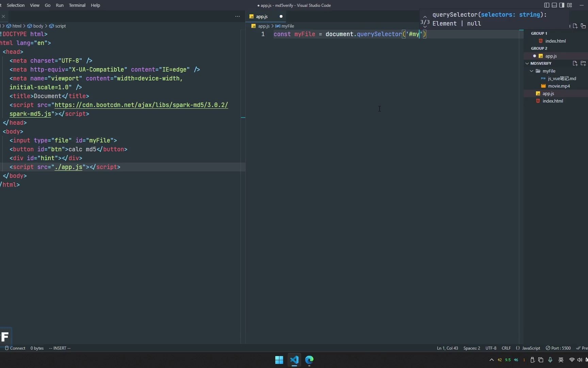Screen dimensions: 588x368
Task: Click volume speaker tray icon
Action: [579, 360]
